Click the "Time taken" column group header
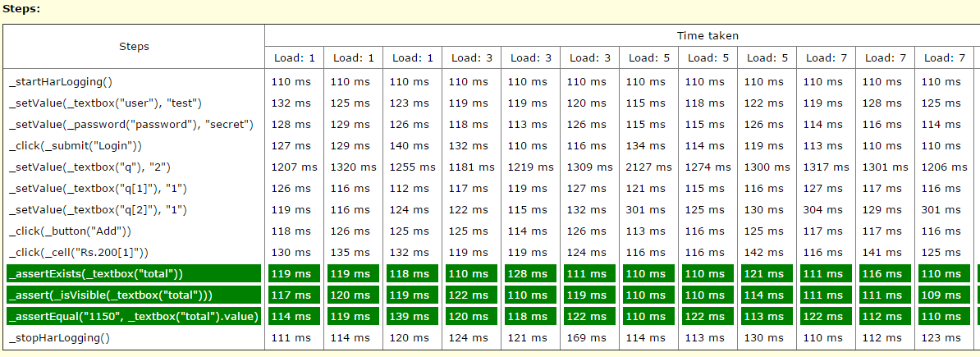 707,36
